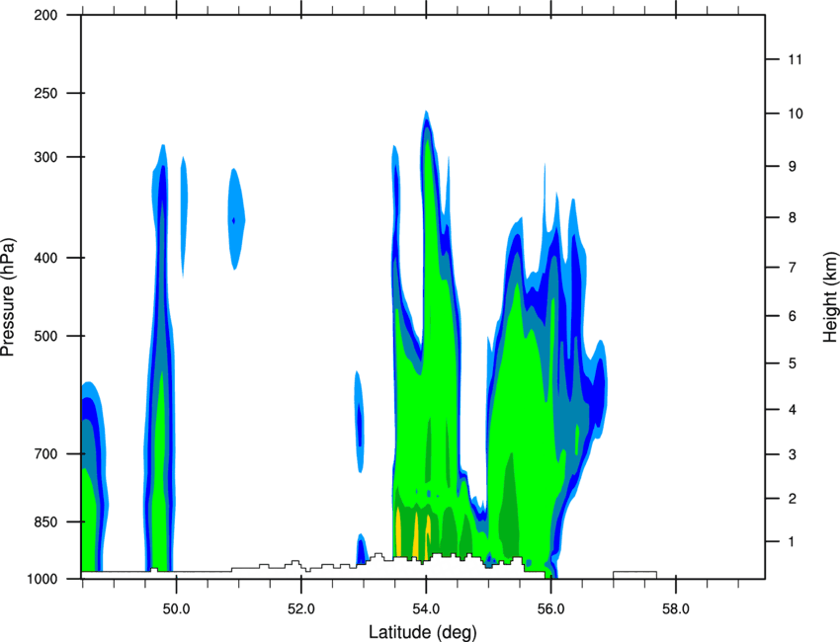Click the 56.0 latitude tick label

click(550, 609)
